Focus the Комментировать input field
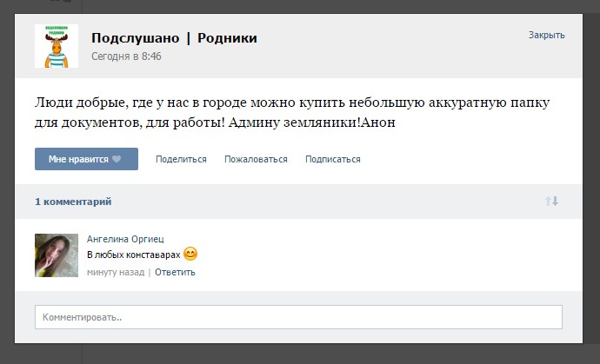The height and width of the screenshot is (364, 600). (298, 317)
